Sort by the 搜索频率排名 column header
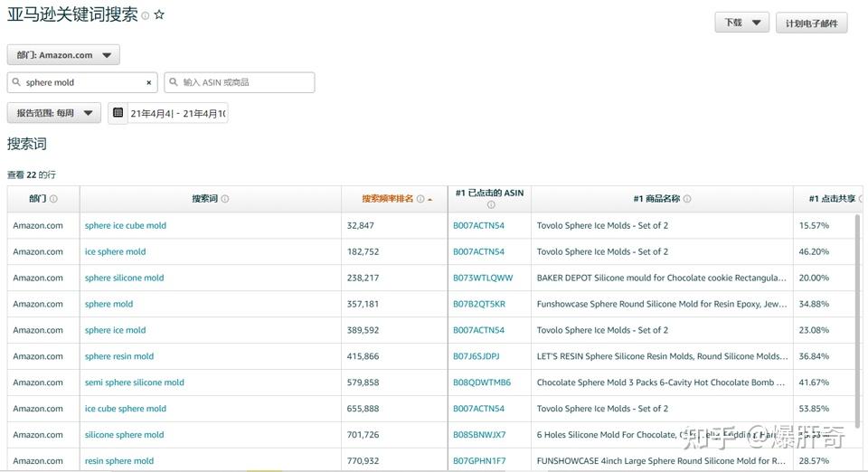Screen dimensions: 868x472 388,199
